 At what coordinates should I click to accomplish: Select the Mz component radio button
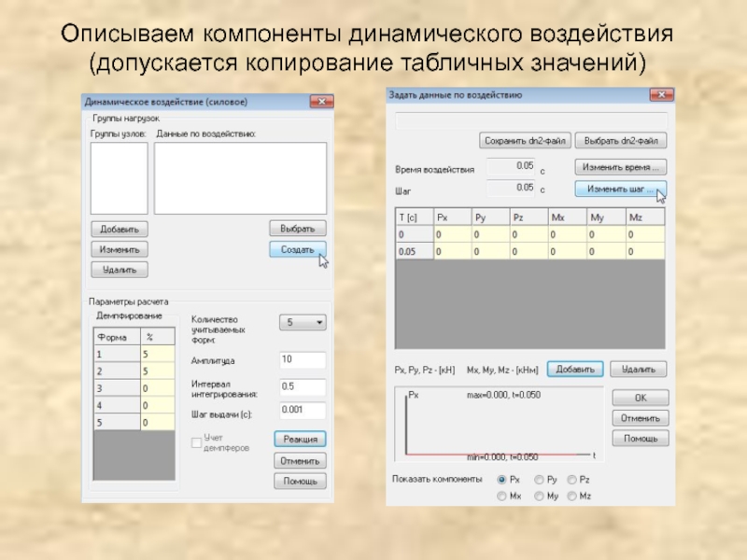(571, 497)
